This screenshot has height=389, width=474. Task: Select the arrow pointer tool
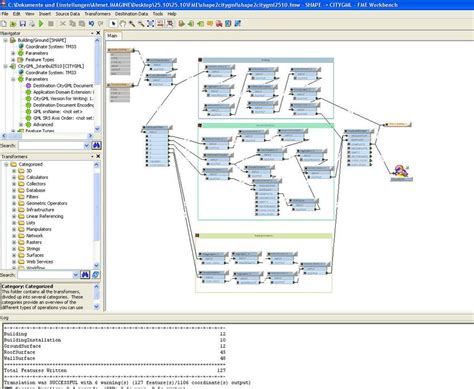click(113, 23)
